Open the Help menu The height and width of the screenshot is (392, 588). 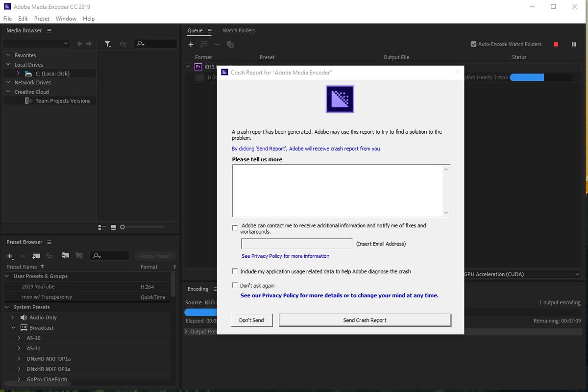click(89, 19)
